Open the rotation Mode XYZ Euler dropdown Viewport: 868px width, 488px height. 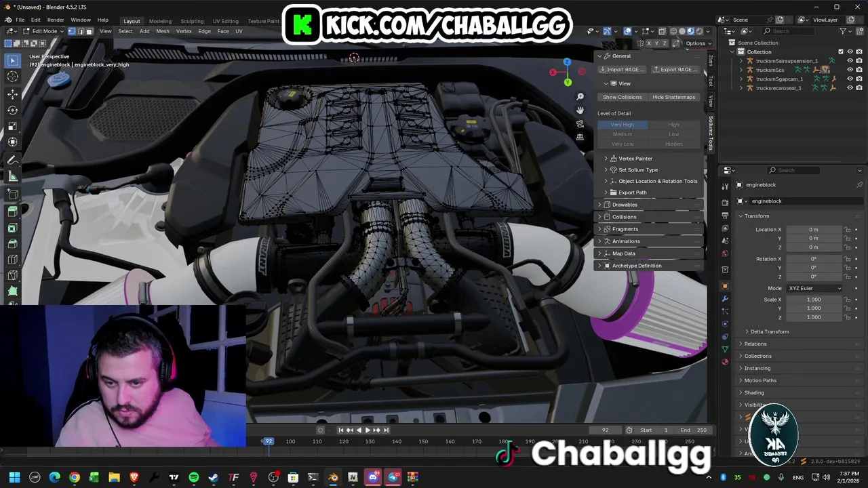coord(814,288)
